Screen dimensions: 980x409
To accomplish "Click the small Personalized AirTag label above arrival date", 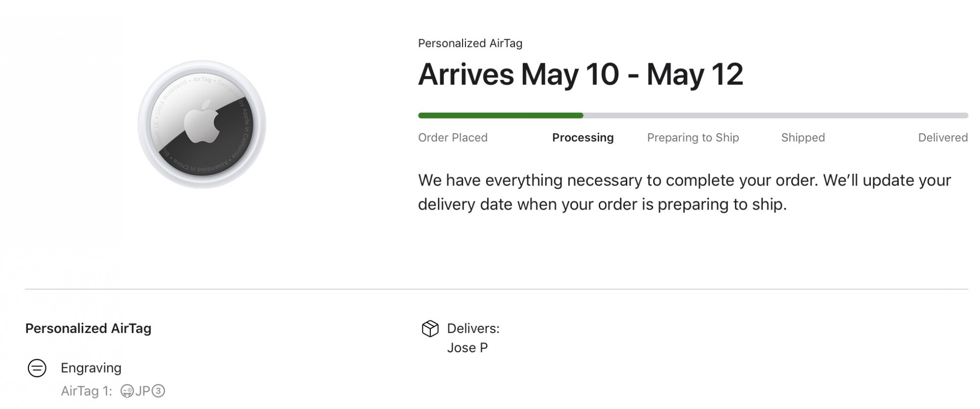I will click(x=470, y=43).
